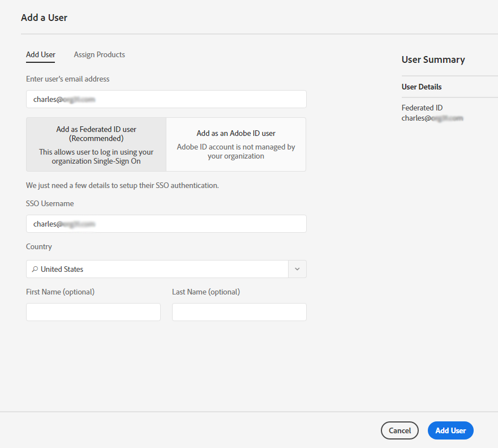Click the First Name optional field
The width and height of the screenshot is (498, 448).
pos(93,312)
